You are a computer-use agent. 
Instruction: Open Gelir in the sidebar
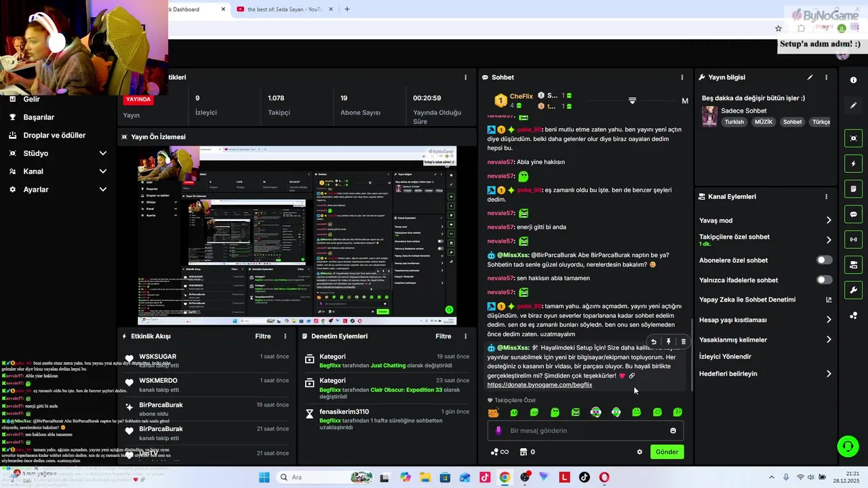[31, 99]
